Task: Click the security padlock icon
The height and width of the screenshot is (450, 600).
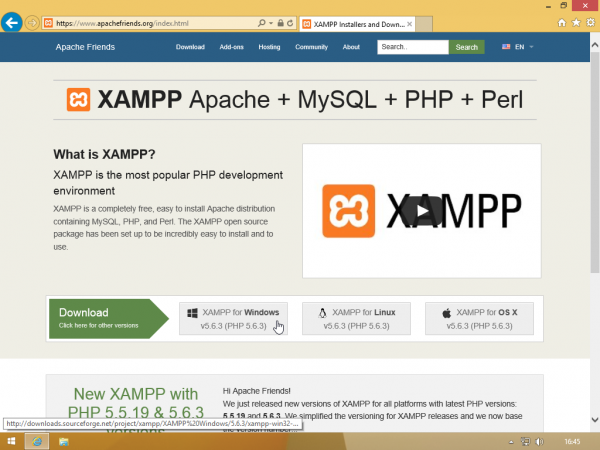Action: coord(280,23)
